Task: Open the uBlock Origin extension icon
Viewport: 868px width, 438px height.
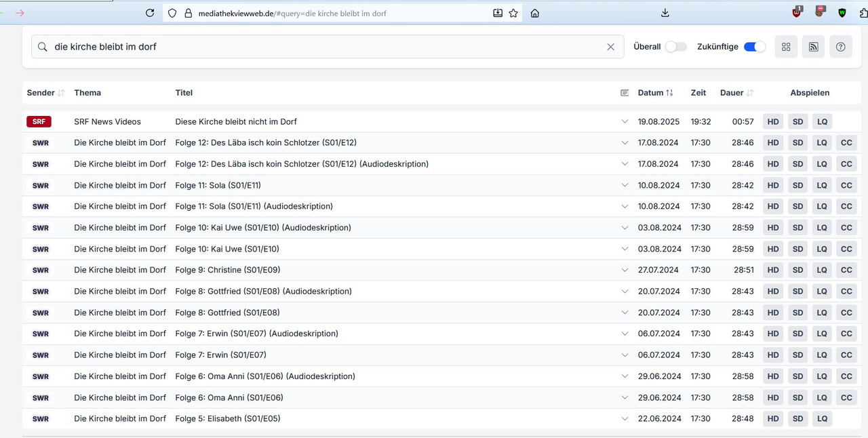Action: click(x=797, y=12)
